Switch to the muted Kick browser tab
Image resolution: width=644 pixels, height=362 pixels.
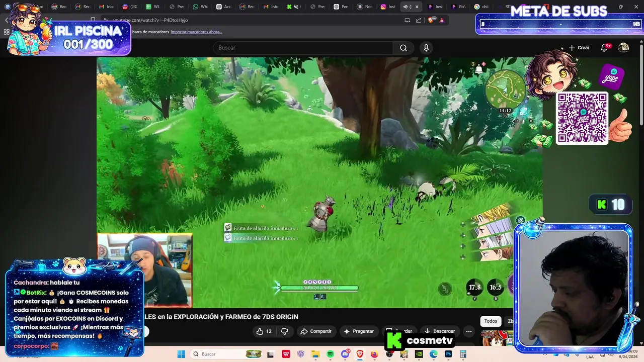(294, 7)
